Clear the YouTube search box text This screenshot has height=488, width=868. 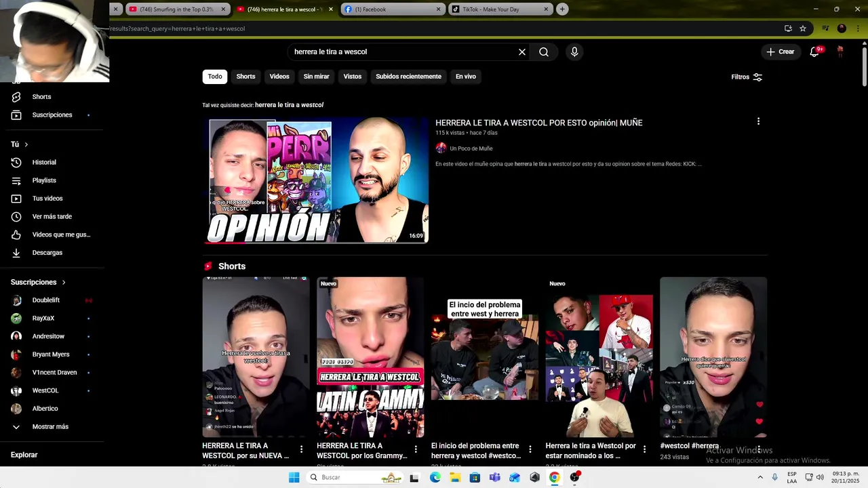click(x=522, y=52)
